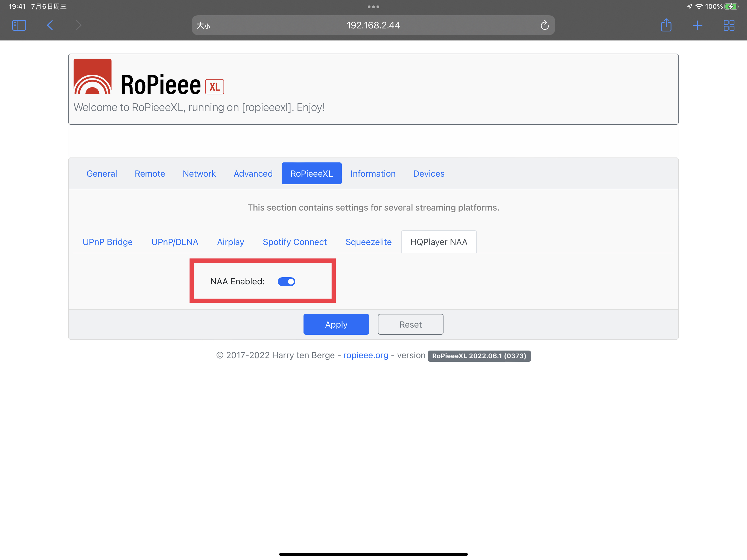Viewport: 747px width, 560px height.
Task: Toggle the Safari sidebar
Action: coord(19,25)
